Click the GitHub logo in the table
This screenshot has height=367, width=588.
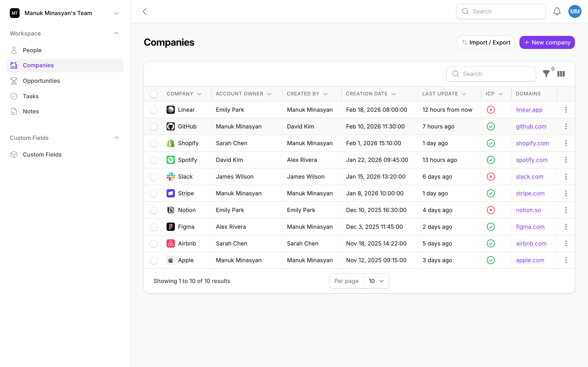pos(170,126)
